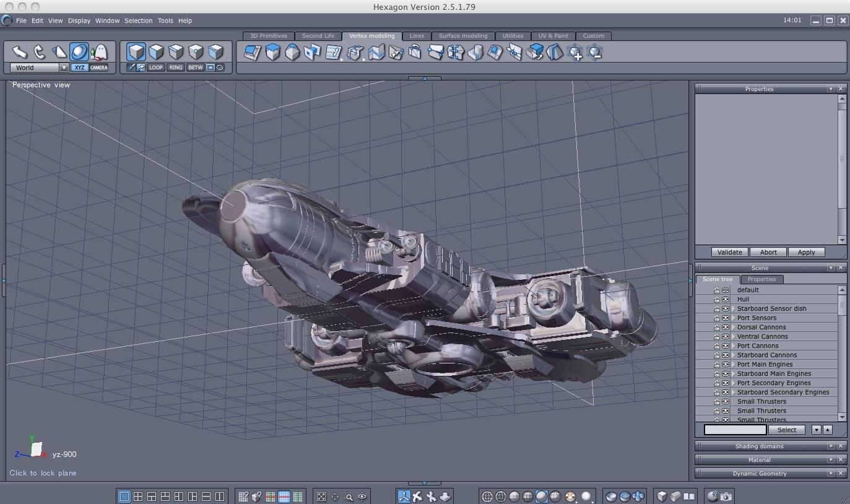Open the Selection menu
This screenshot has width=850, height=504.
tap(138, 20)
